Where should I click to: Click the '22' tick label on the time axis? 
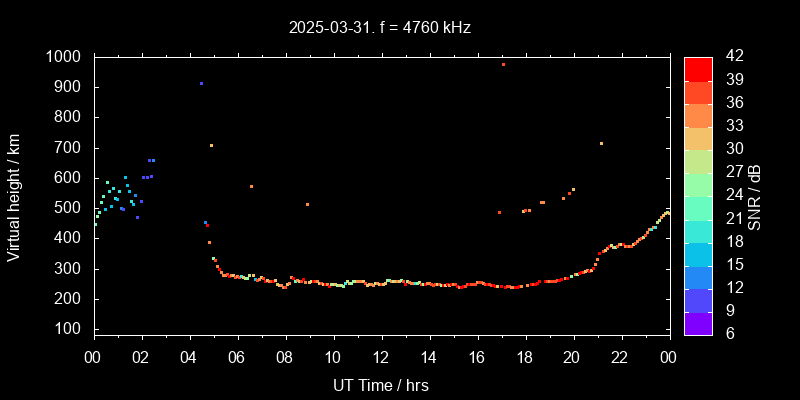pyautogui.click(x=620, y=357)
